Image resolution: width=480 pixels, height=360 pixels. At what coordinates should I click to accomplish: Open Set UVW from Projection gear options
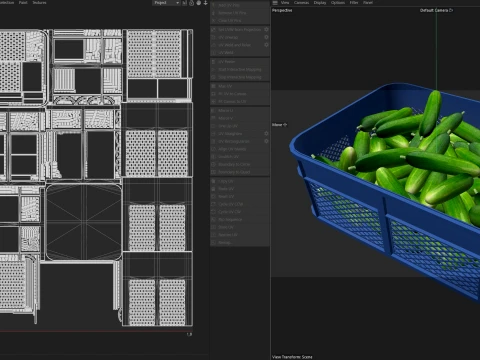(x=266, y=29)
